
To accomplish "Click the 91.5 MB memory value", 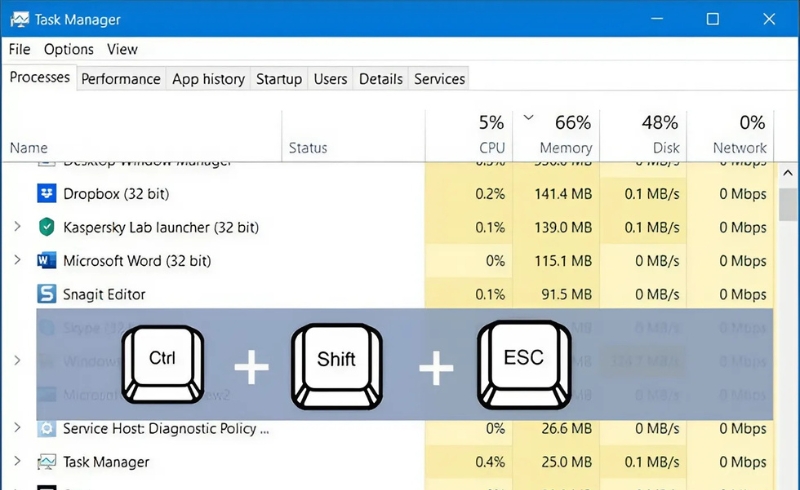I will click(x=566, y=295).
